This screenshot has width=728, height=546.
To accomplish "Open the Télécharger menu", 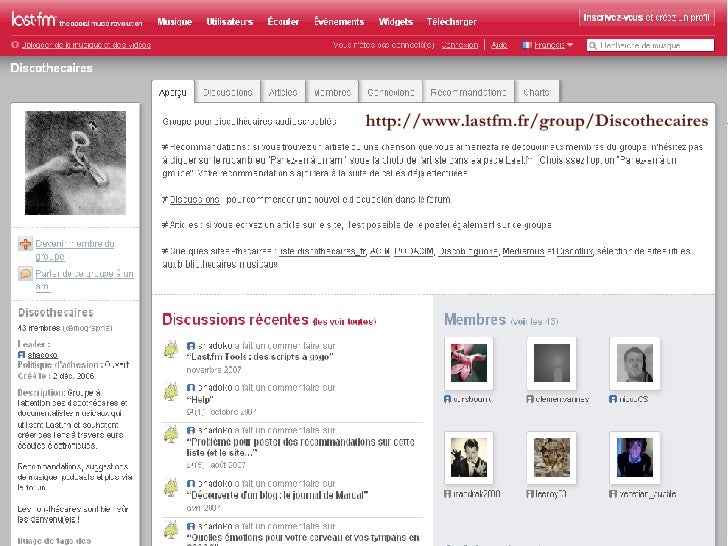I will [452, 22].
